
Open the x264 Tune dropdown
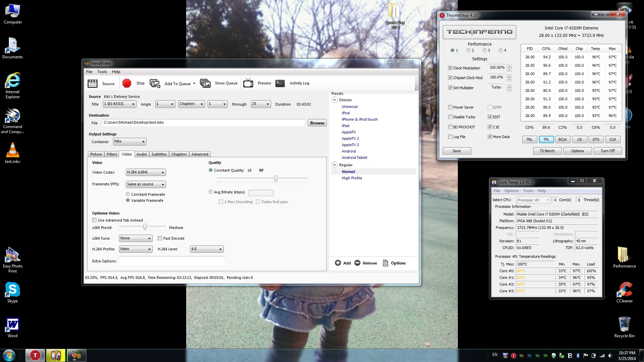click(136, 238)
